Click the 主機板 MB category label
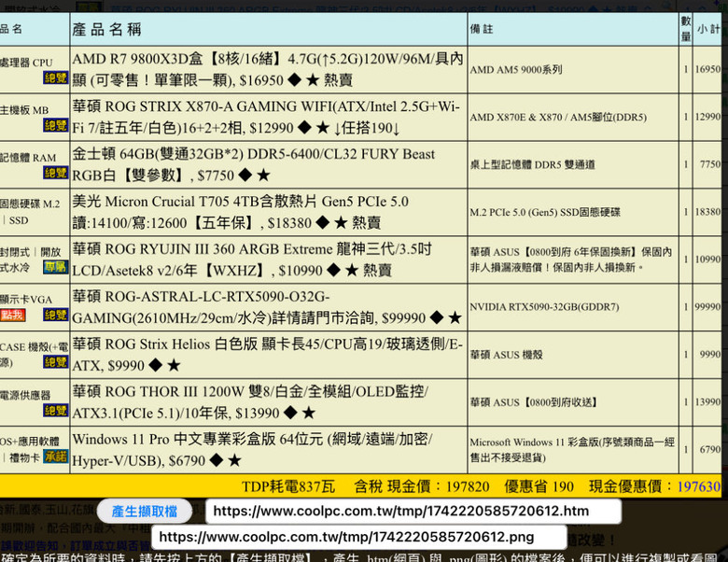Screen dimensions: 728x562 (x=24, y=110)
